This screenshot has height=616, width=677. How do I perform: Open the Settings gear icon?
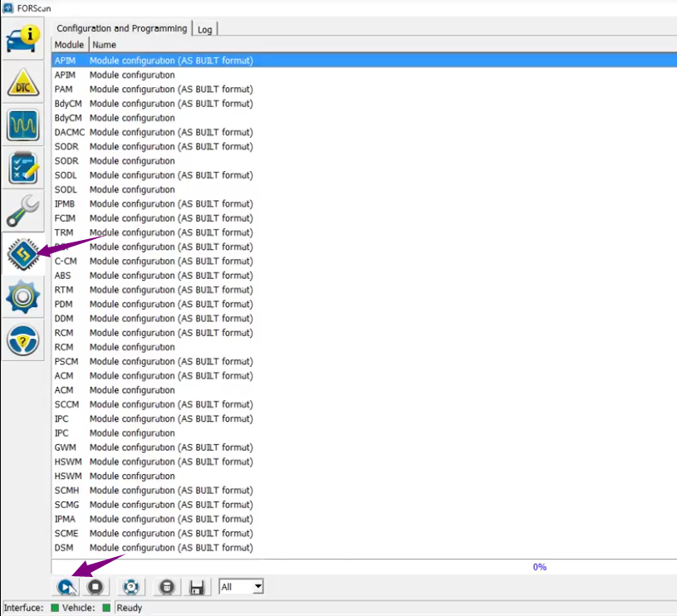(x=23, y=297)
